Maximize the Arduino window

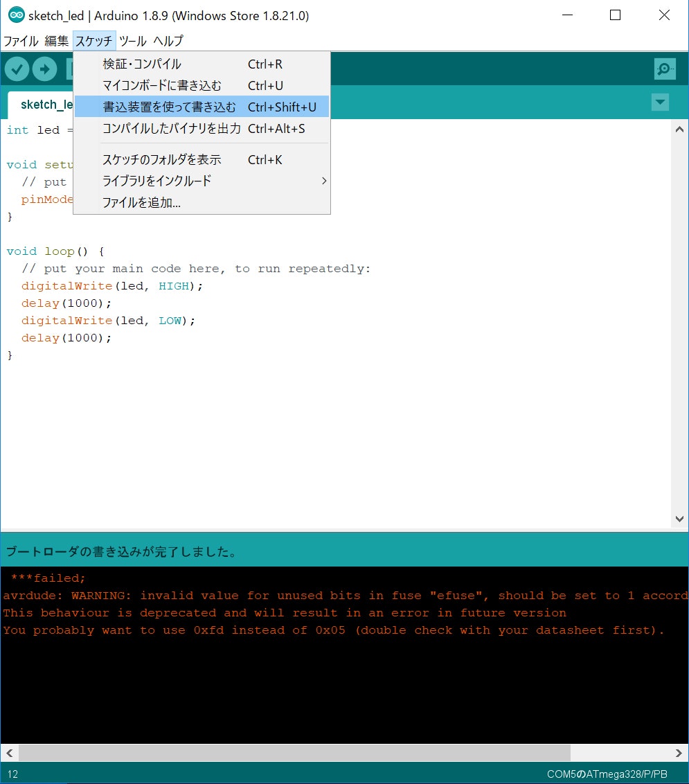[x=616, y=15]
